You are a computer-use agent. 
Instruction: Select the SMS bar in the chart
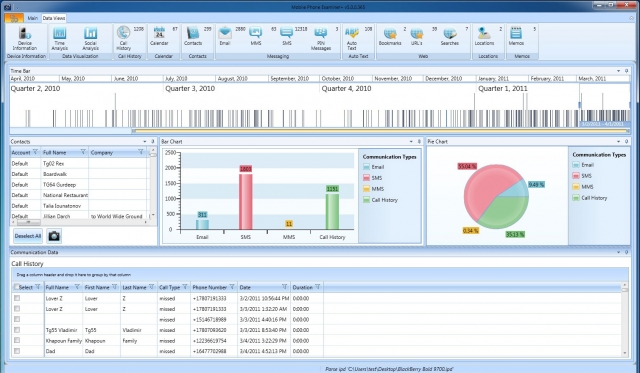coord(246,202)
